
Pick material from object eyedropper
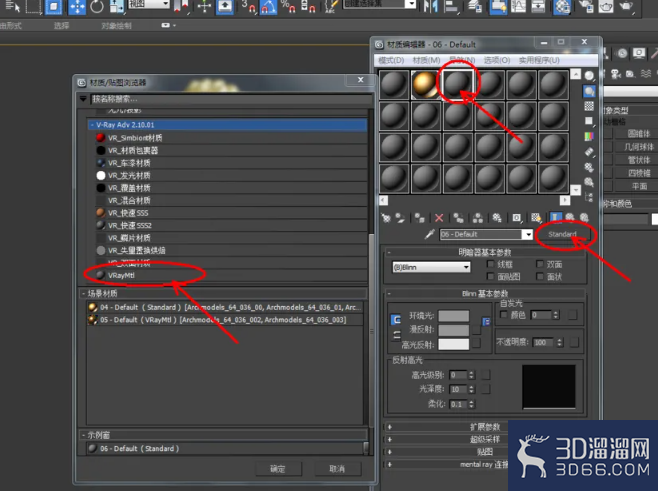pos(429,234)
